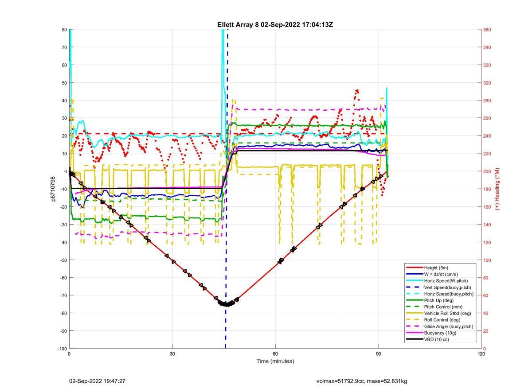Screen dimensions: 532x392
Task: Select the '-80' tick label
Action: (63, 313)
